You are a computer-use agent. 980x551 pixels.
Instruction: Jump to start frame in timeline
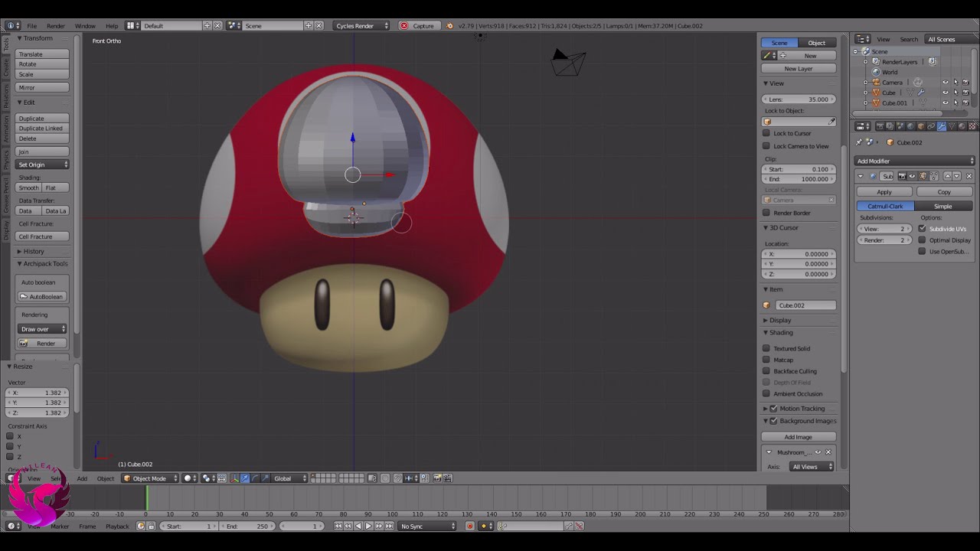[x=338, y=526]
